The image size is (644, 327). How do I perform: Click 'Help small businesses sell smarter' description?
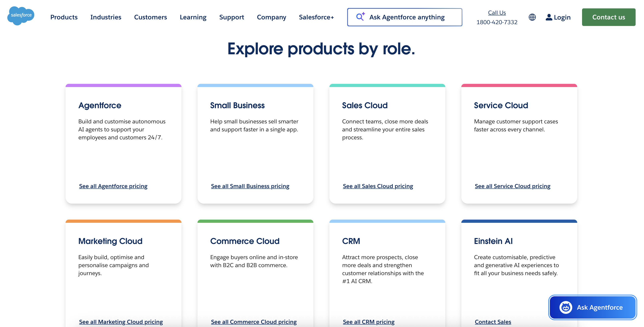[x=254, y=126]
